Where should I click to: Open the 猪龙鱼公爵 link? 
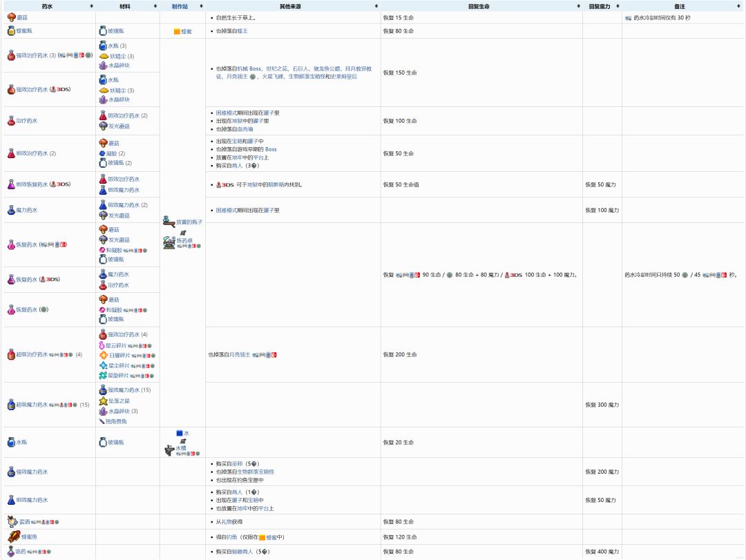click(x=327, y=68)
